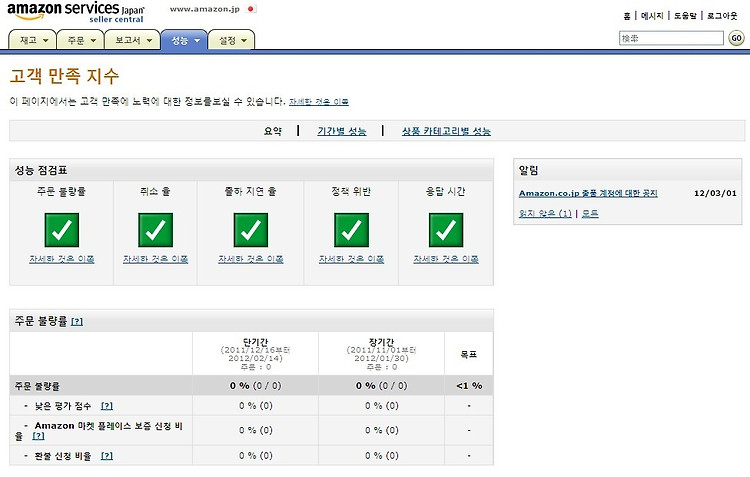Image resolution: width=750 pixels, height=477 pixels.
Task: Click the 12/03/01 date in 알림 panel
Action: coord(715,193)
